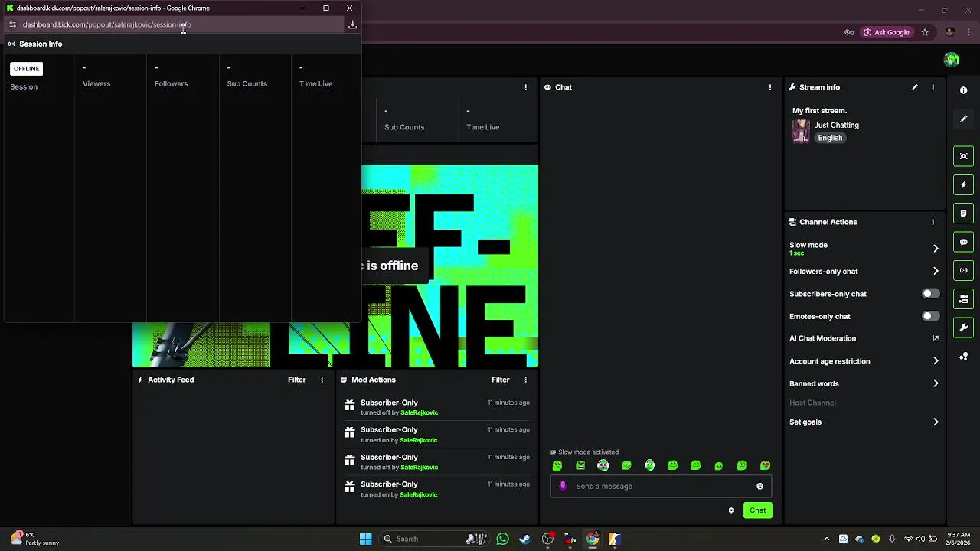Image resolution: width=980 pixels, height=551 pixels.
Task: Click the Mod Actions Filter button
Action: (500, 380)
